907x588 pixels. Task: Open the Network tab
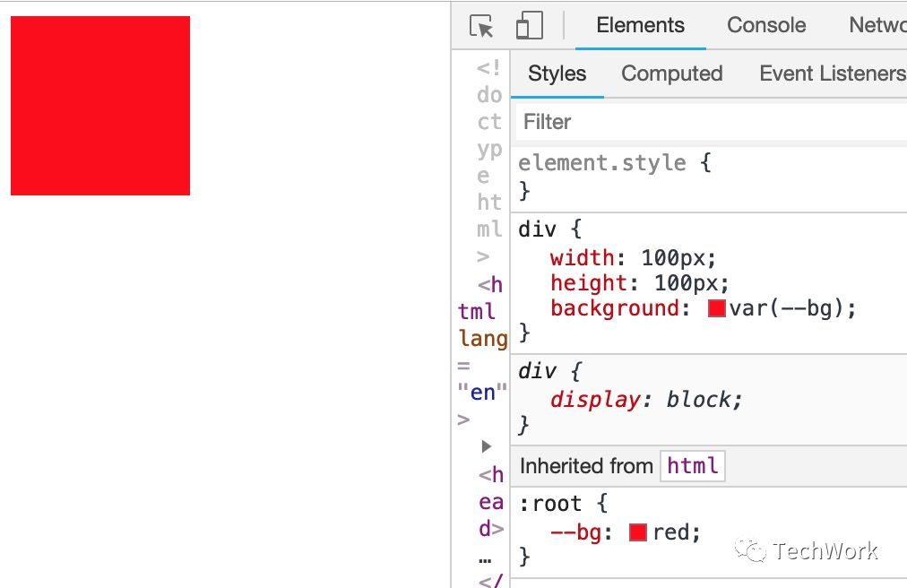pyautogui.click(x=877, y=25)
